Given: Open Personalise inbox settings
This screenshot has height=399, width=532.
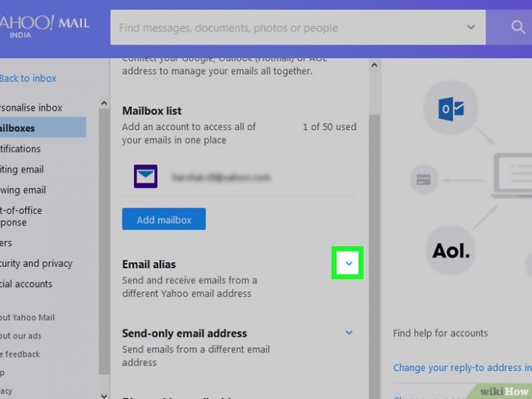Looking at the screenshot, I should click(x=31, y=108).
